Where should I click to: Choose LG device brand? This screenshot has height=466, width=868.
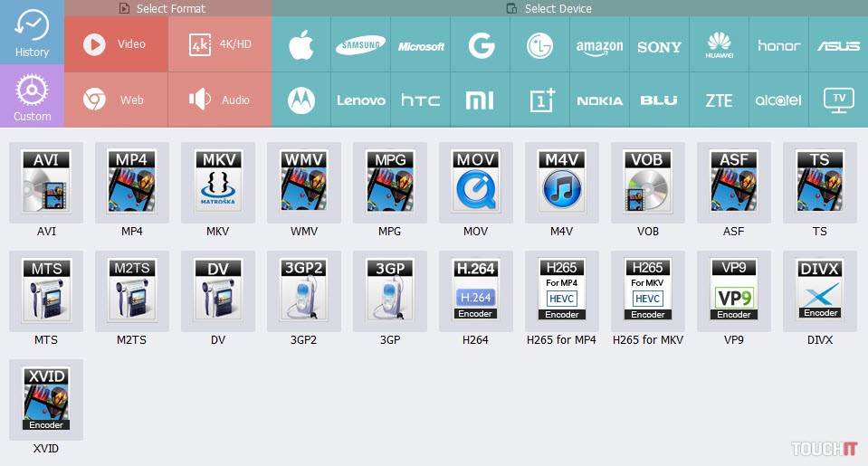[x=539, y=44]
